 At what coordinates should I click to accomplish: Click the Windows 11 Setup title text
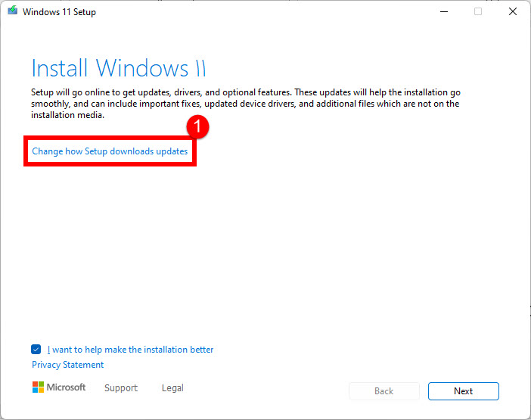coord(59,12)
